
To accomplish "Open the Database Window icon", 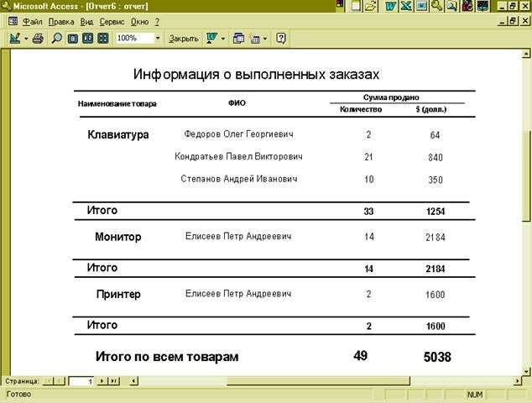I will 238,39.
